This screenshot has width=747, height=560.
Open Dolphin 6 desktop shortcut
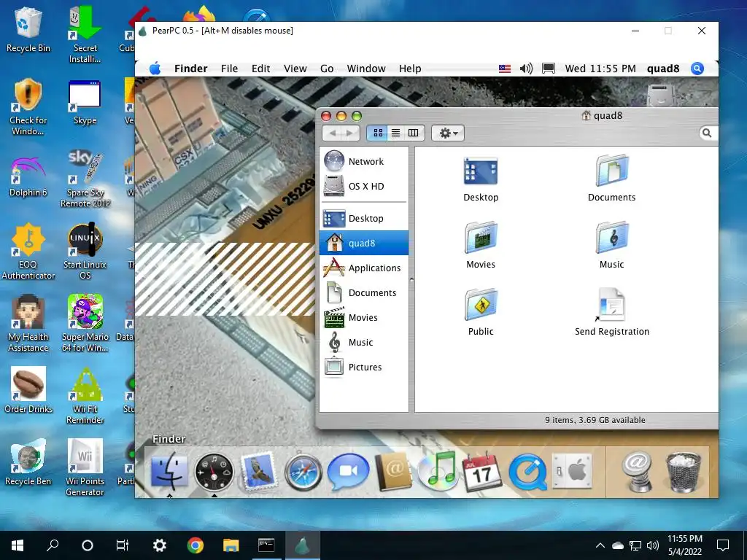pos(28,175)
